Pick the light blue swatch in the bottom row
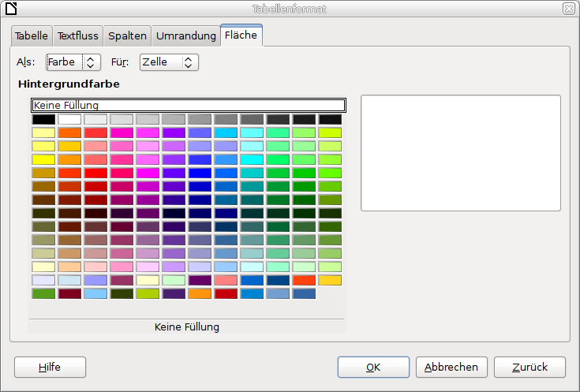The height and width of the screenshot is (392, 580). click(x=95, y=293)
